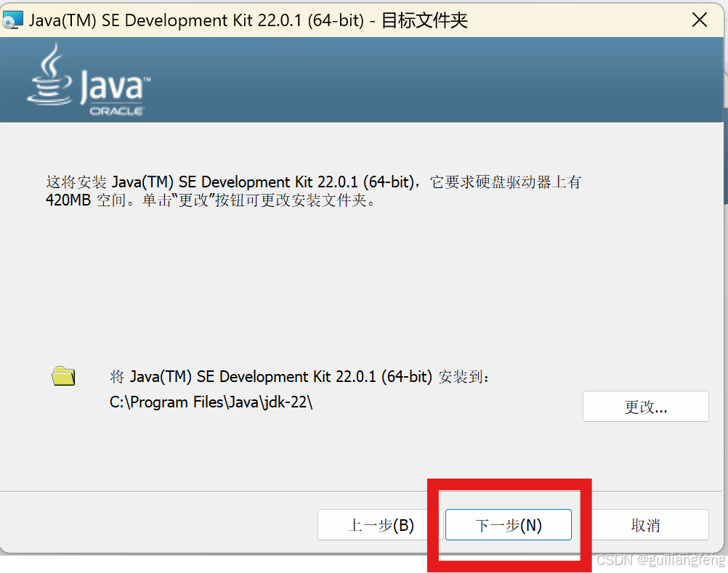Click the installer icon in title bar
The width and height of the screenshot is (728, 573).
(x=12, y=20)
